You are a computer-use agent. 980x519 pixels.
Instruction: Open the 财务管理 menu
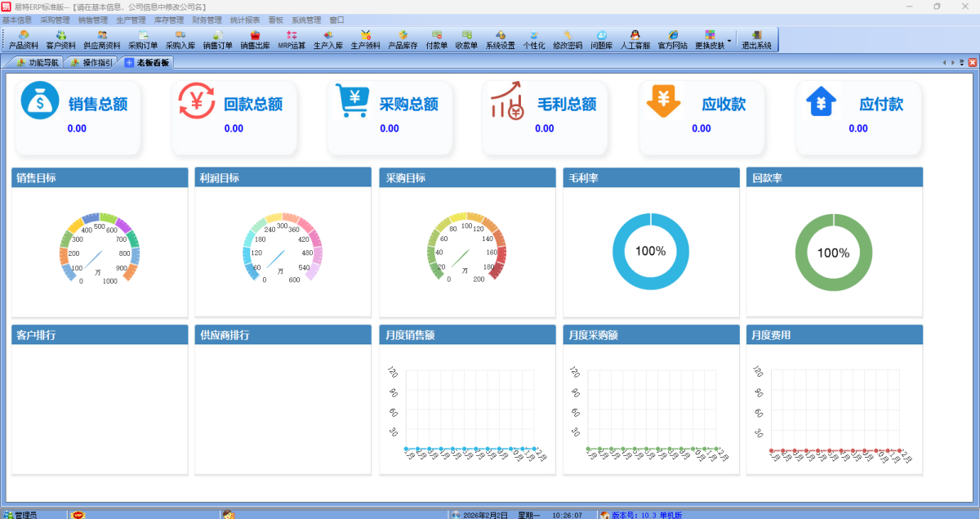pos(207,20)
